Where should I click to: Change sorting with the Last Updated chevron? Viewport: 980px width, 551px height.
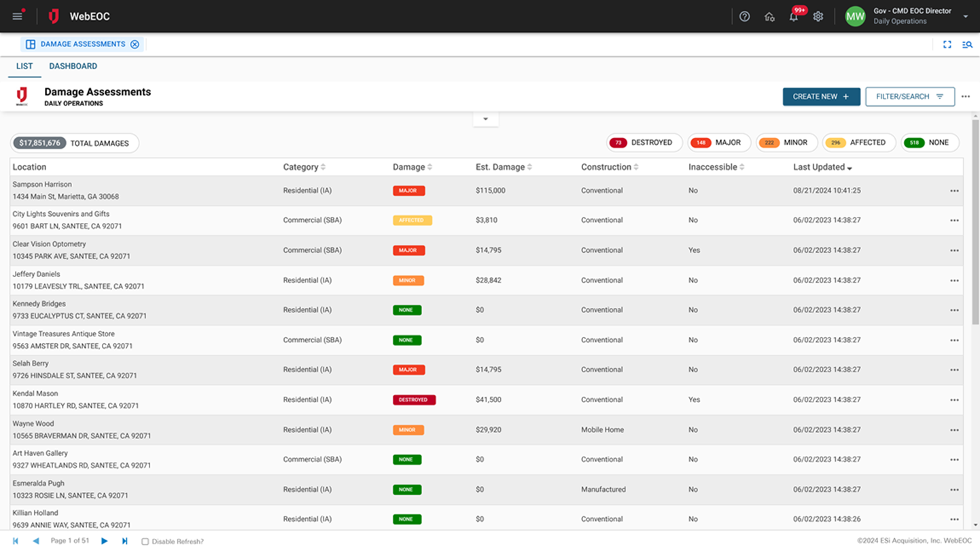(848, 167)
